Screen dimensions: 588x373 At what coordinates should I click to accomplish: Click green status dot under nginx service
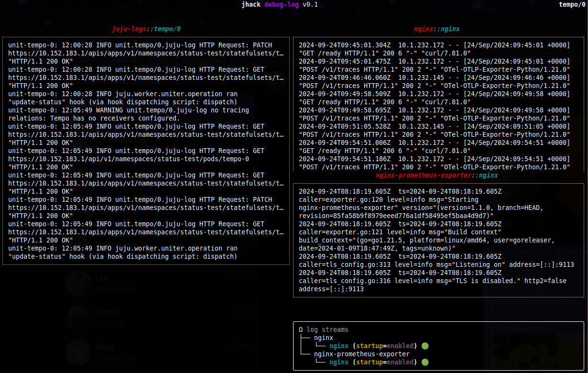425,346
